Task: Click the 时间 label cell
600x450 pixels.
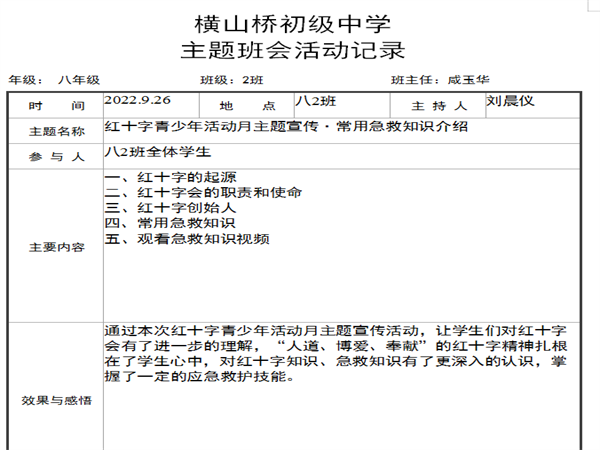Action: (56, 105)
